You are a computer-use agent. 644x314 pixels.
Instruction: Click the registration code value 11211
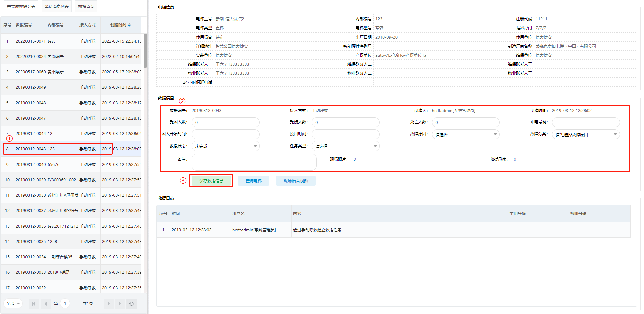pyautogui.click(x=541, y=19)
